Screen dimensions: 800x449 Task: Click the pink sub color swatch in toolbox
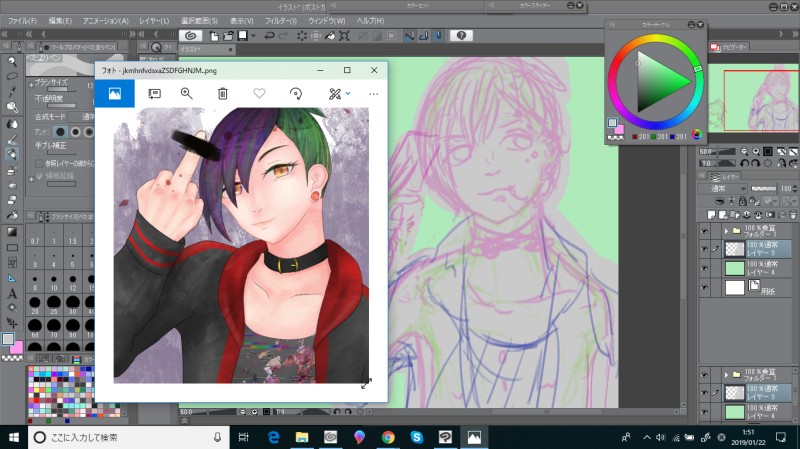point(16,348)
